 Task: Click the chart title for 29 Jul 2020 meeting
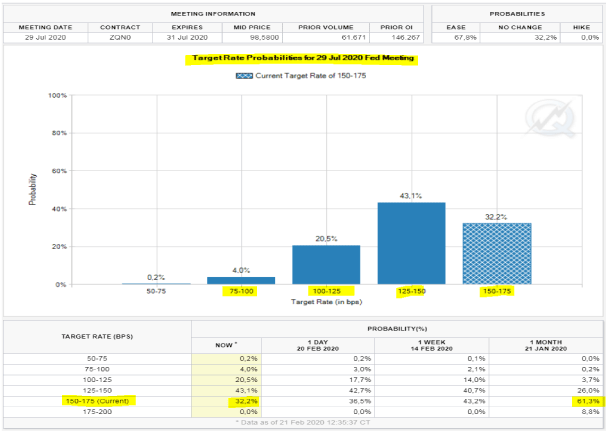tap(301, 59)
